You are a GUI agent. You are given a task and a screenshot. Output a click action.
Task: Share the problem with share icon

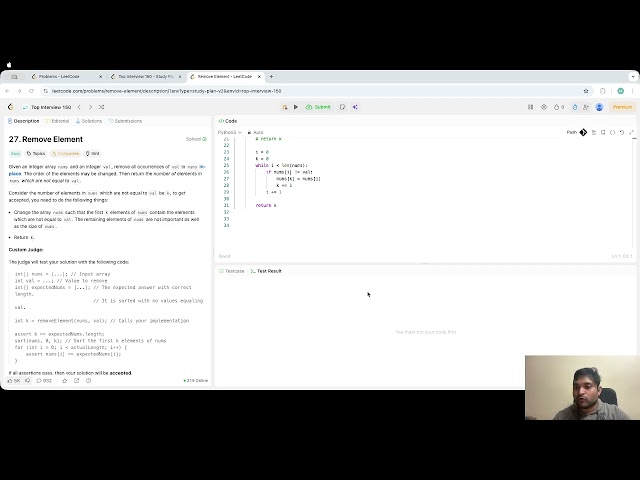76,380
